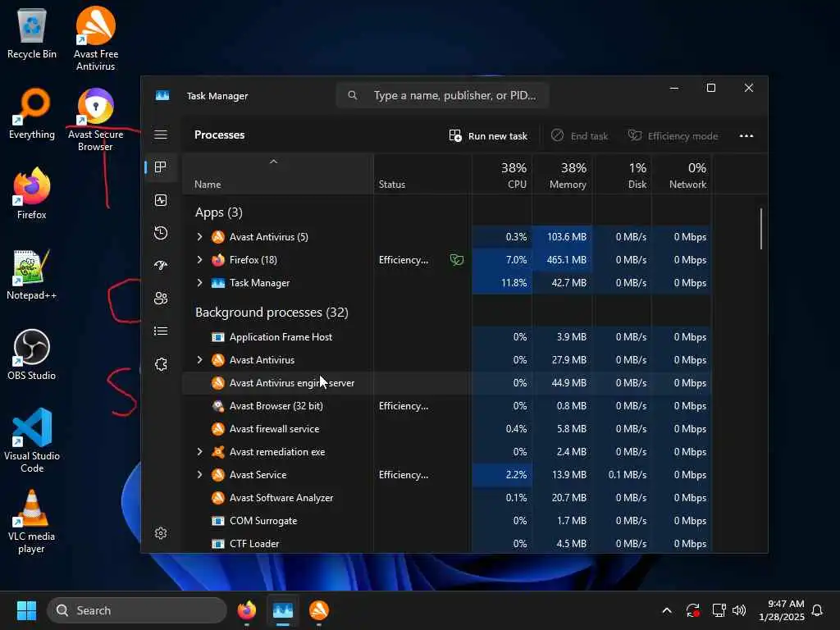Select the Avast Software Analyzer row

pyautogui.click(x=447, y=498)
